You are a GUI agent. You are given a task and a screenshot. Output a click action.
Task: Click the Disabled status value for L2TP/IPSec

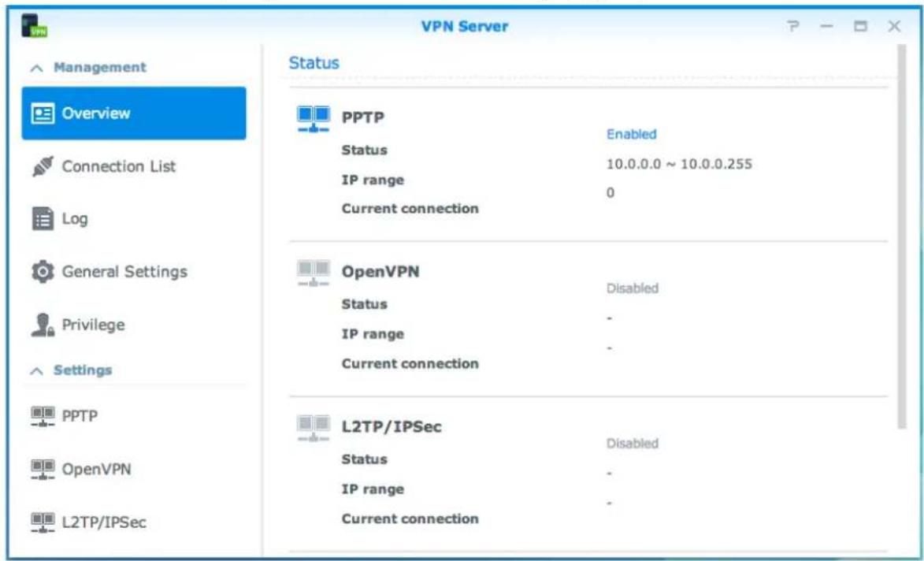tap(633, 444)
